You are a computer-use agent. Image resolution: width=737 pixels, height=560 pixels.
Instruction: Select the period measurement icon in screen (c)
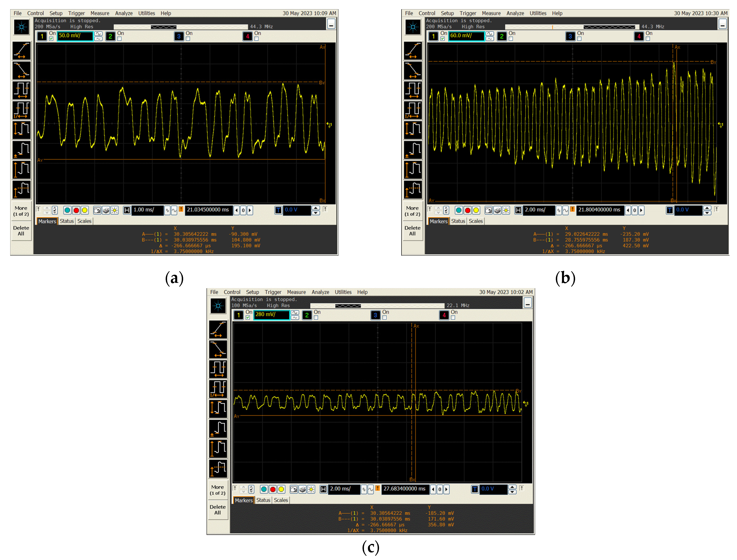(x=218, y=369)
